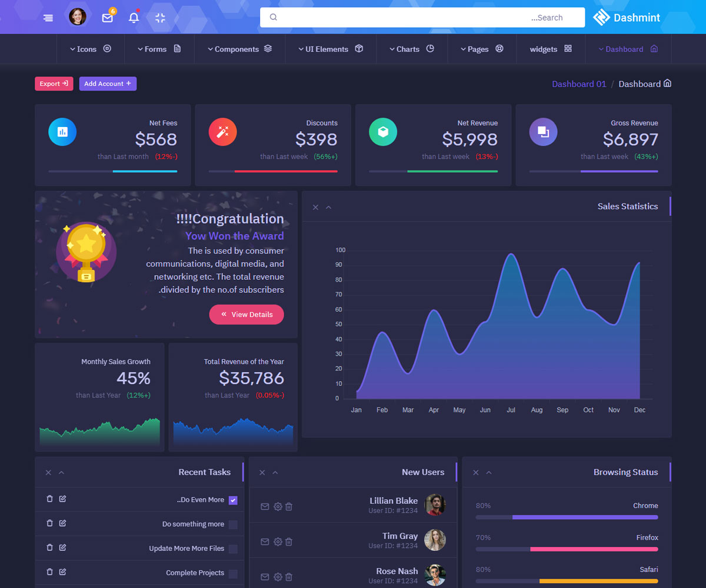Click the hamburger menu icon in header
Image resolution: width=706 pixels, height=588 pixels.
click(48, 18)
